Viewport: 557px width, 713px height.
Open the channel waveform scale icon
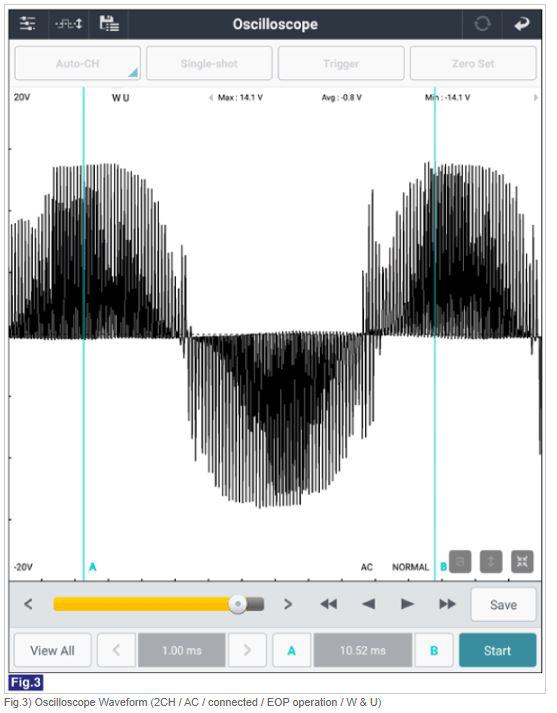pyautogui.click(x=69, y=24)
